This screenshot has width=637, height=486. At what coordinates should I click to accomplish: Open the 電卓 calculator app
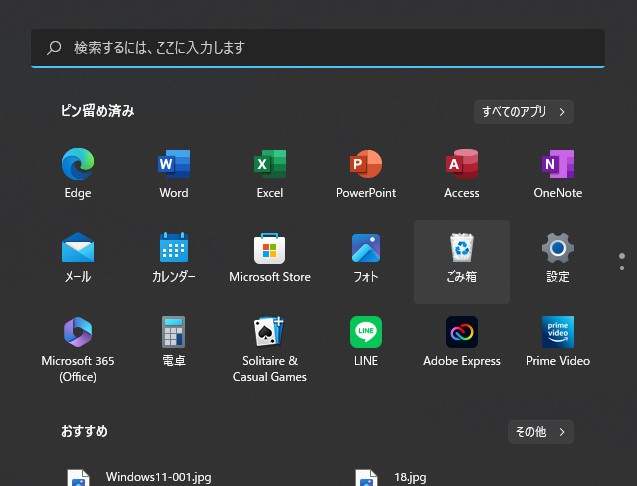[x=174, y=342]
